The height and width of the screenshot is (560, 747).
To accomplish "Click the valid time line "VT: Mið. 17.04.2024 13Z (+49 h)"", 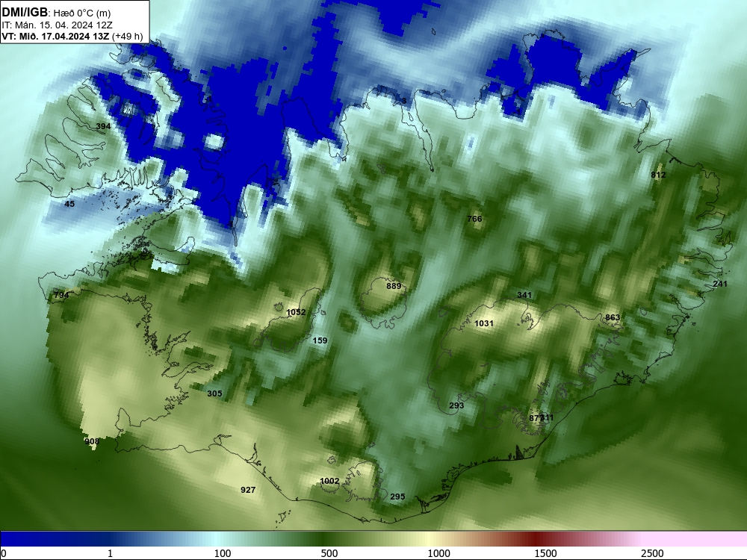I will pyautogui.click(x=72, y=36).
